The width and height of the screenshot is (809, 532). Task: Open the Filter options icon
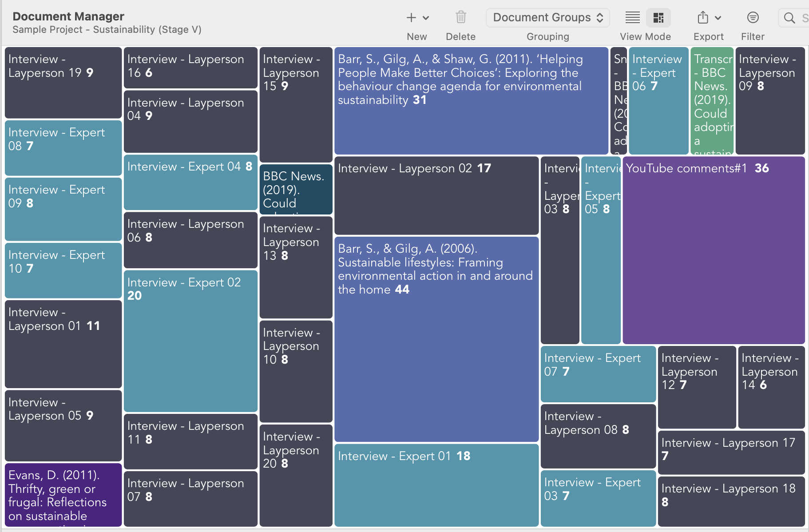(752, 17)
